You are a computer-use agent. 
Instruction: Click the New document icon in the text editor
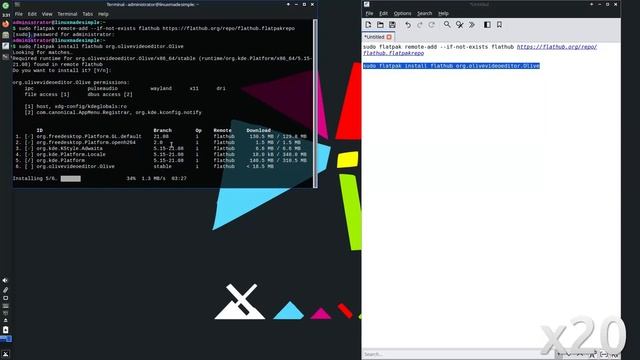click(x=368, y=25)
